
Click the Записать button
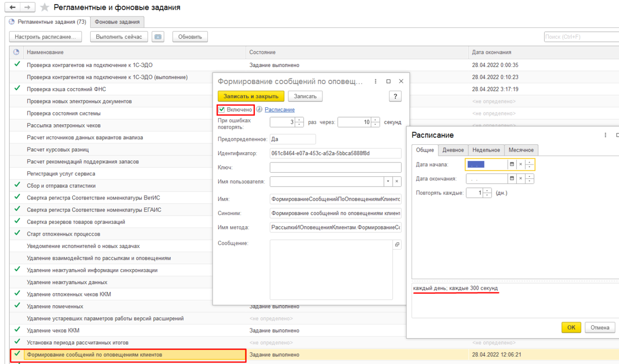pos(305,96)
